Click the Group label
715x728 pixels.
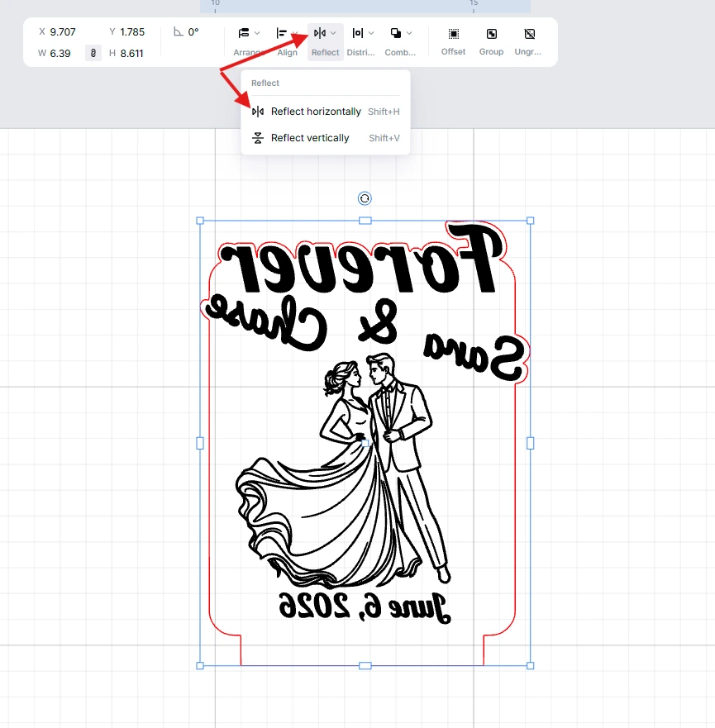[x=491, y=51]
